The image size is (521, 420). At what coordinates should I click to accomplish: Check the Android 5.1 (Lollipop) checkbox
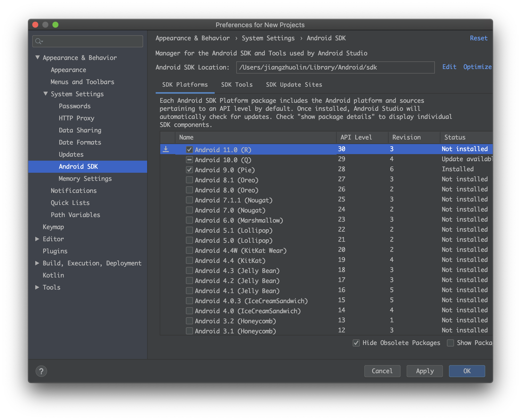click(189, 230)
